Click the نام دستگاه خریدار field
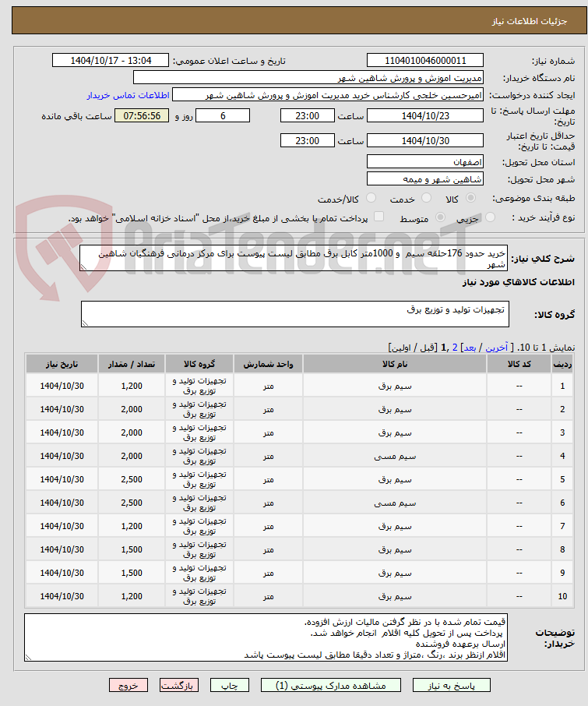 point(308,77)
